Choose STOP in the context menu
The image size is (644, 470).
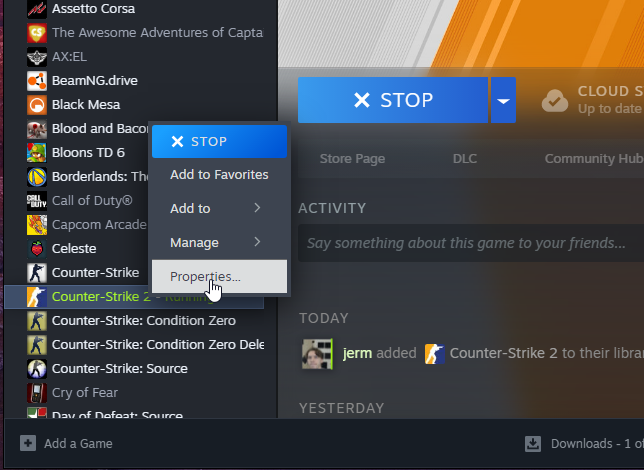(219, 141)
